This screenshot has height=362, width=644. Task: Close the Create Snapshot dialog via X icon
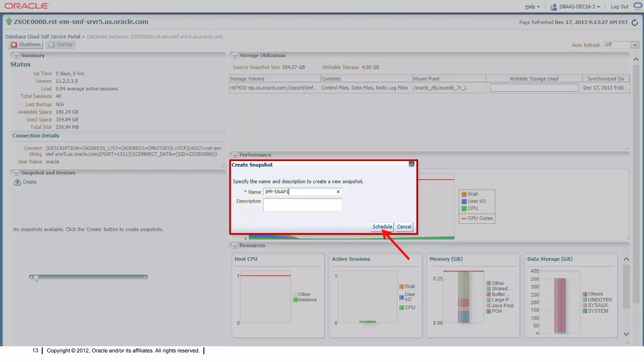tap(411, 164)
